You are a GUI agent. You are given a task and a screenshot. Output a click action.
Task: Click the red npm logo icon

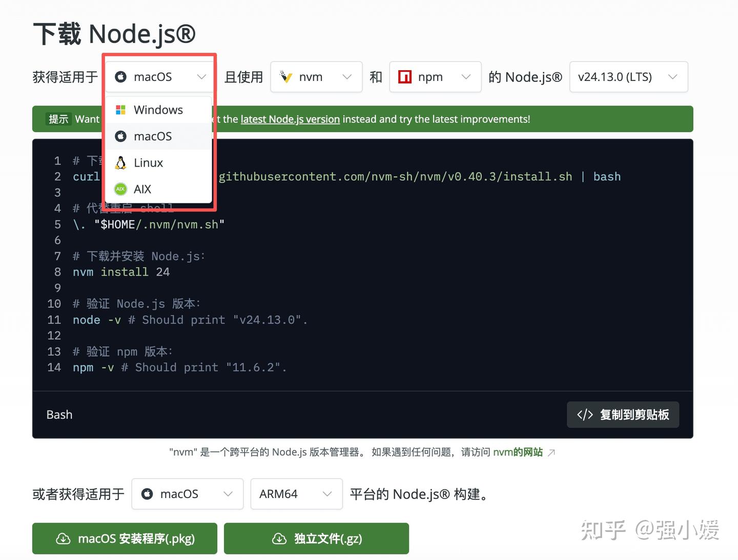click(405, 77)
